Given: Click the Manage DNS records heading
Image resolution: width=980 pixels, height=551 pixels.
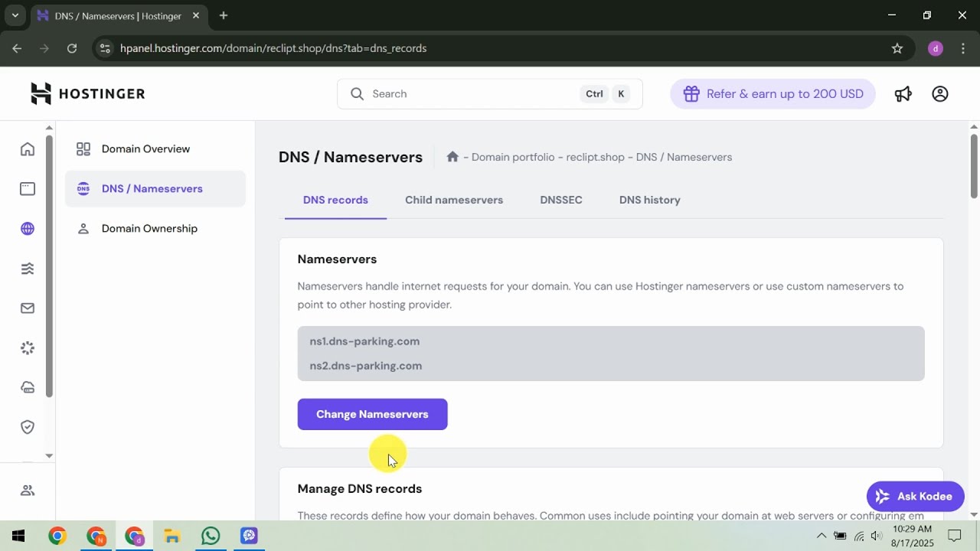Looking at the screenshot, I should pos(360,488).
